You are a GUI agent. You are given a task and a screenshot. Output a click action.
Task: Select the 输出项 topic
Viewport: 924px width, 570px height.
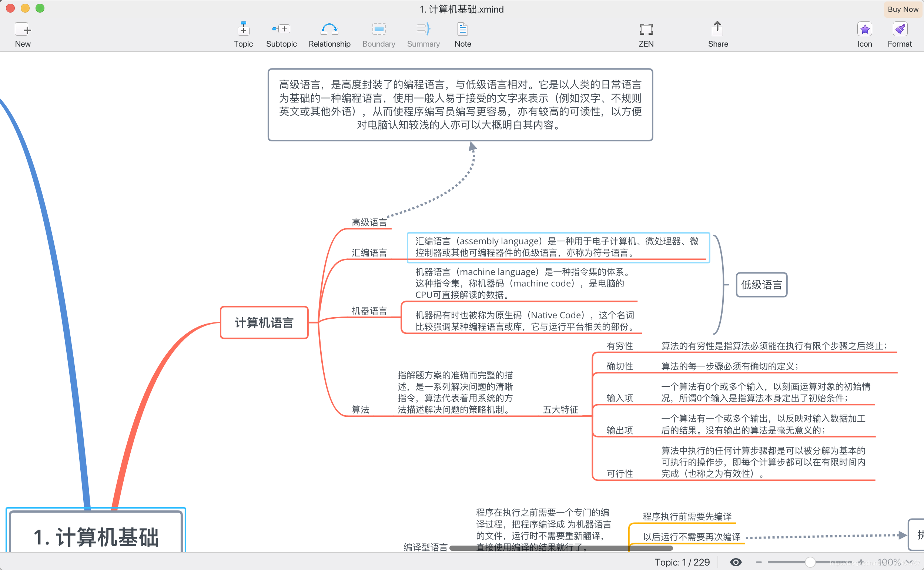coord(619,430)
